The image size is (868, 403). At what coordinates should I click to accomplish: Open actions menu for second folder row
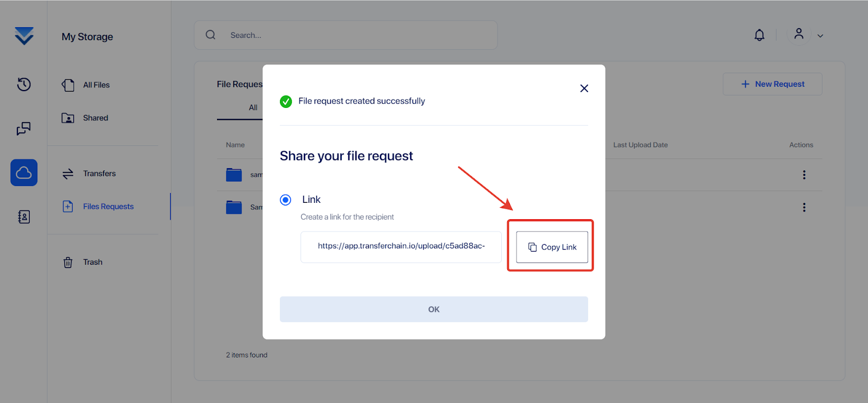804,207
